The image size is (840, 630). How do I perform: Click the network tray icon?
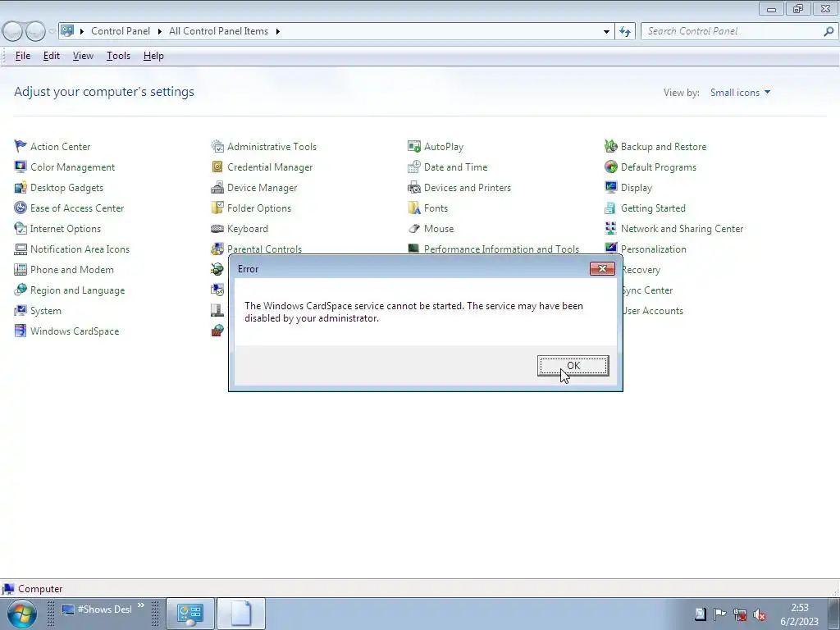point(740,614)
